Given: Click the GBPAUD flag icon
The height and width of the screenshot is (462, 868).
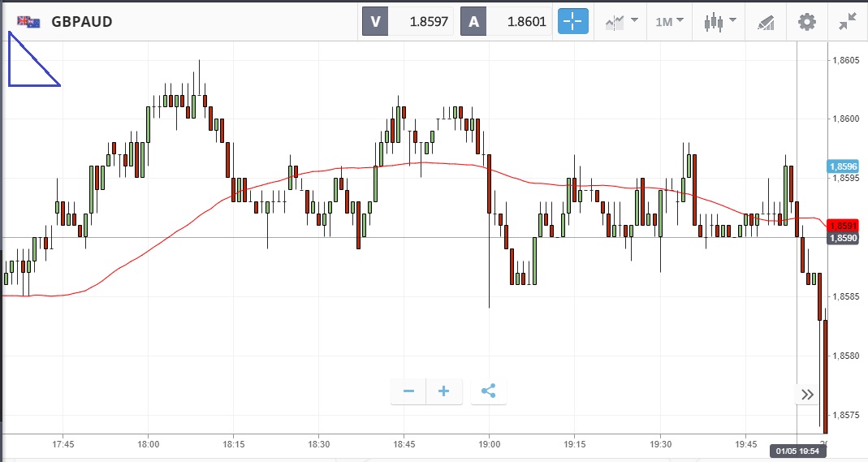Looking at the screenshot, I should click(x=29, y=22).
